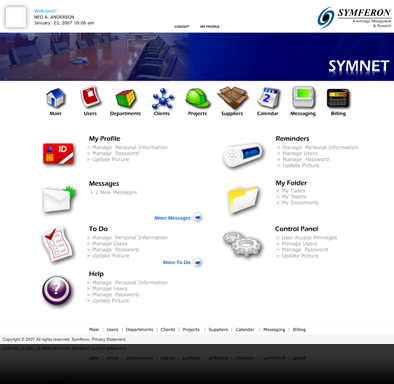394x384 pixels.
Task: Open the Calendar icon
Action: tap(268, 98)
